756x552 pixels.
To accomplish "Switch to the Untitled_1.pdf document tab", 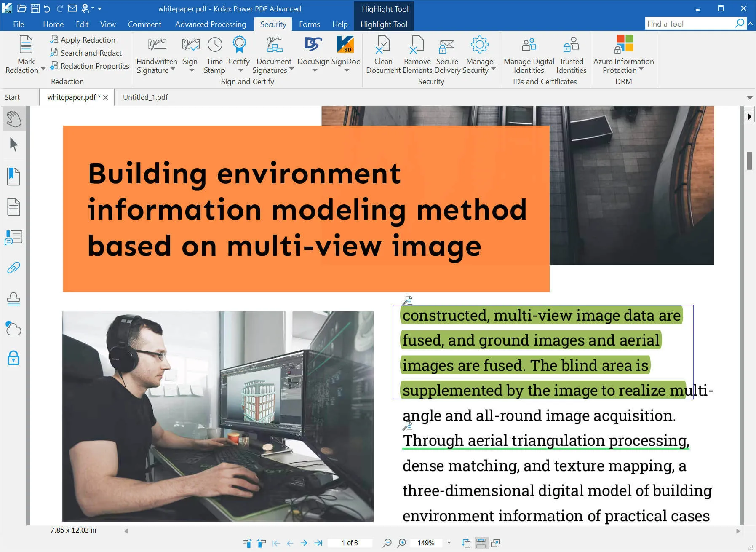I will click(145, 97).
